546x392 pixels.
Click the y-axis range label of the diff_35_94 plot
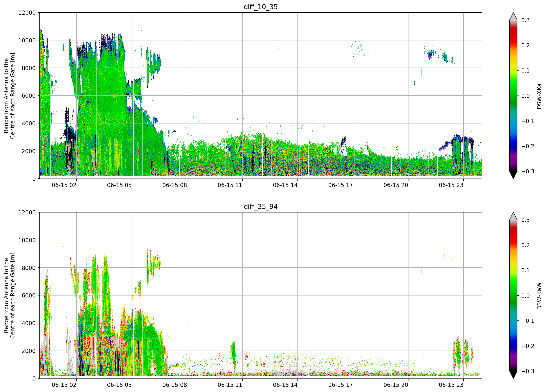point(9,296)
